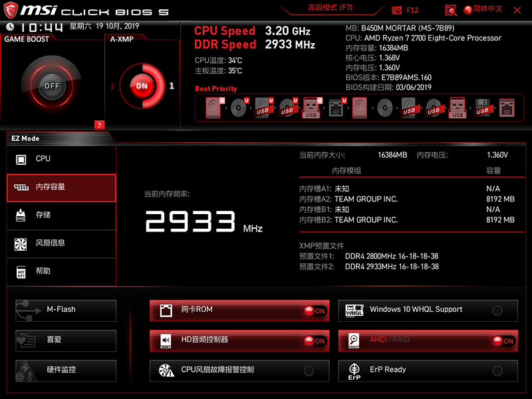Click the CPU Speed 3.20 GHz readout

(x=253, y=31)
